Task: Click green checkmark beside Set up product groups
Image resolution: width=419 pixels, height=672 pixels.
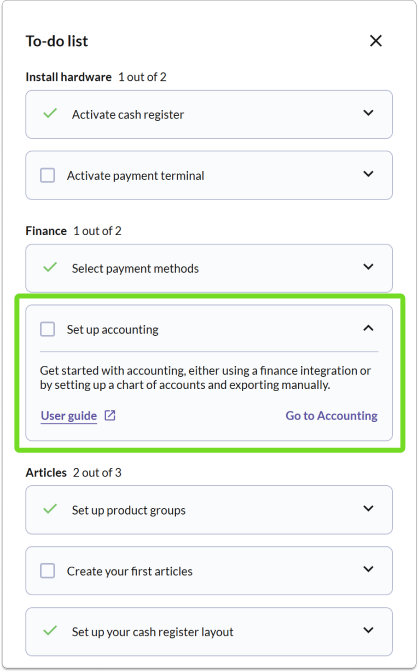Action: [x=50, y=509]
